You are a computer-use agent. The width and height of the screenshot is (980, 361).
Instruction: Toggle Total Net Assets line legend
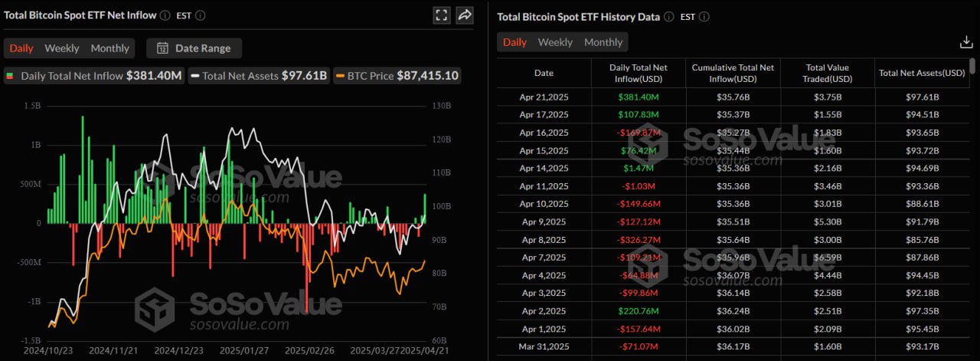click(x=259, y=76)
